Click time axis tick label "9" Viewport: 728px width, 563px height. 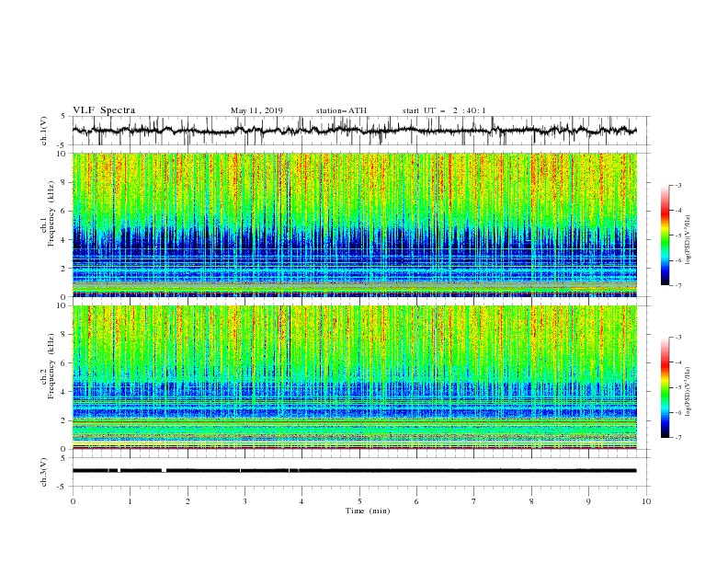pyautogui.click(x=588, y=501)
